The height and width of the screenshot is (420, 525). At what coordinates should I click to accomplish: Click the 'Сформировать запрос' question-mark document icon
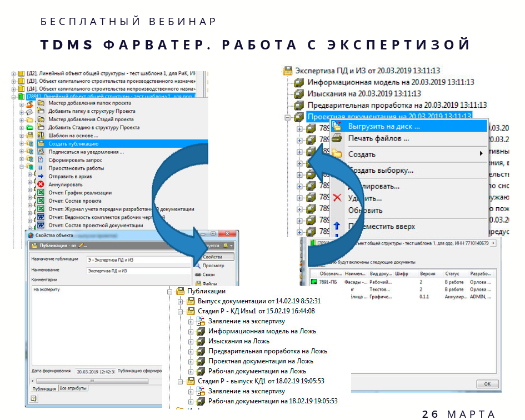tap(41, 160)
